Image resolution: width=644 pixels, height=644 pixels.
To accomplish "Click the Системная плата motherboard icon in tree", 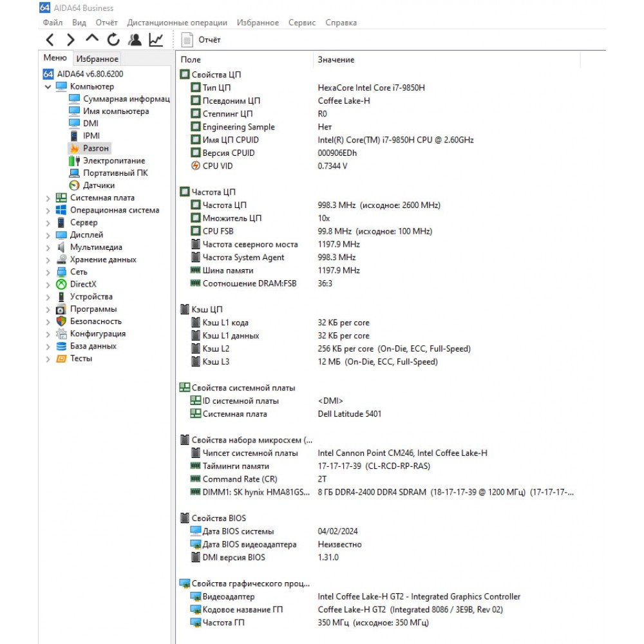I will point(61,198).
